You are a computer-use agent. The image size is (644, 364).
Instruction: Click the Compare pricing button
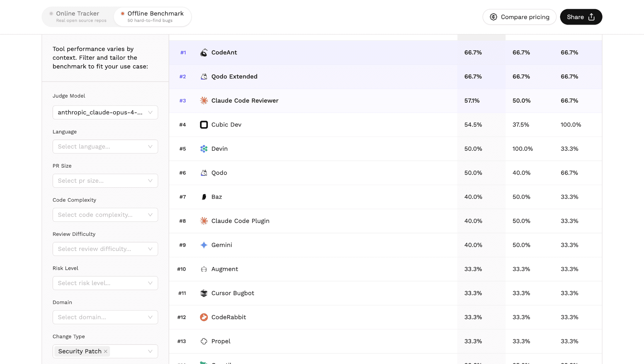click(x=519, y=17)
